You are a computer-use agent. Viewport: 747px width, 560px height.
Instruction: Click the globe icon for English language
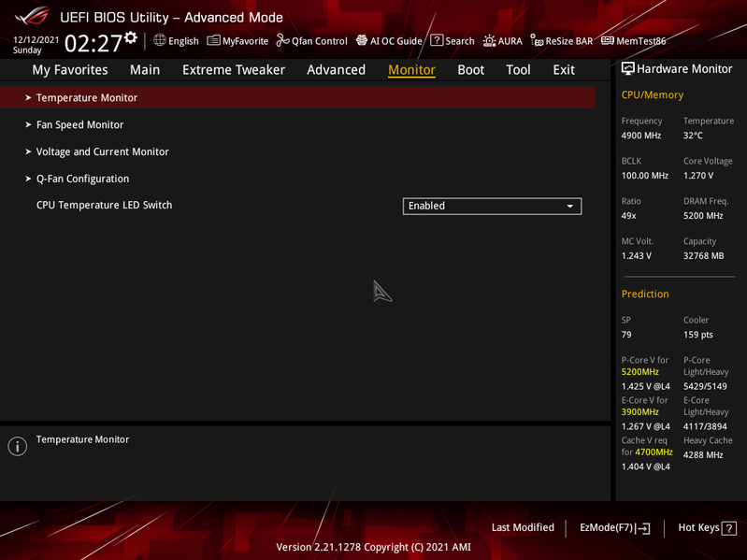pyautogui.click(x=160, y=40)
